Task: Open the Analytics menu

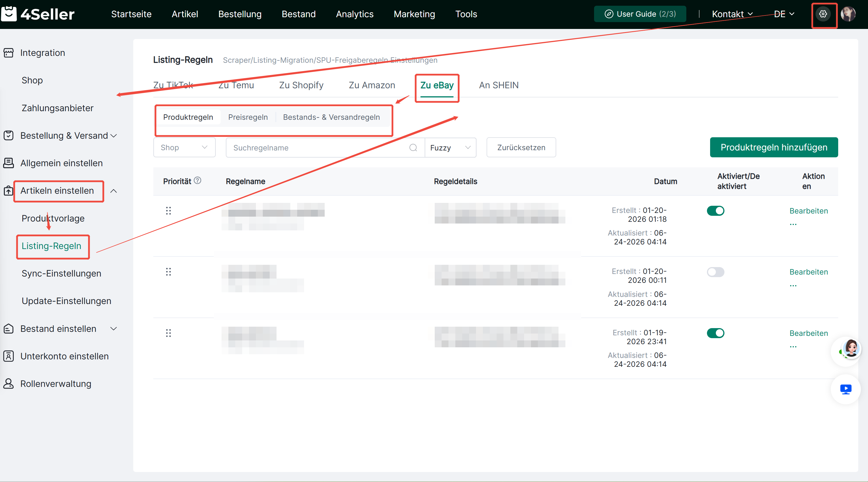Action: pos(354,14)
